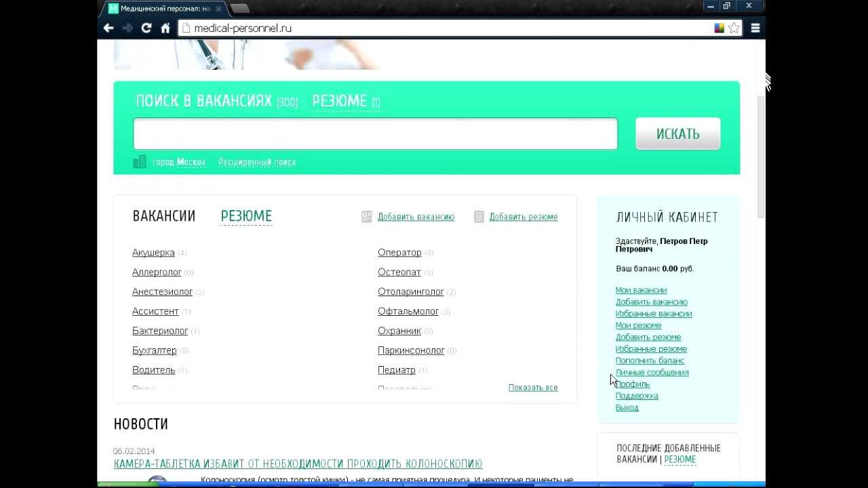The width and height of the screenshot is (868, 488).
Task: Change the city Москва selector
Action: pyautogui.click(x=191, y=162)
